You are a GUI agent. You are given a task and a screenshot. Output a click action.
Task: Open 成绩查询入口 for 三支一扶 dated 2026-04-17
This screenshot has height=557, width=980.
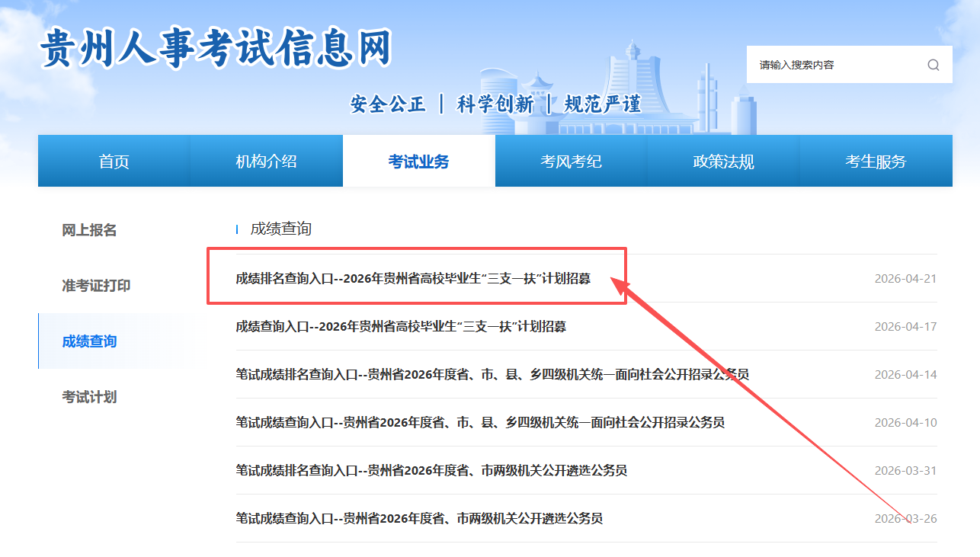coord(401,327)
